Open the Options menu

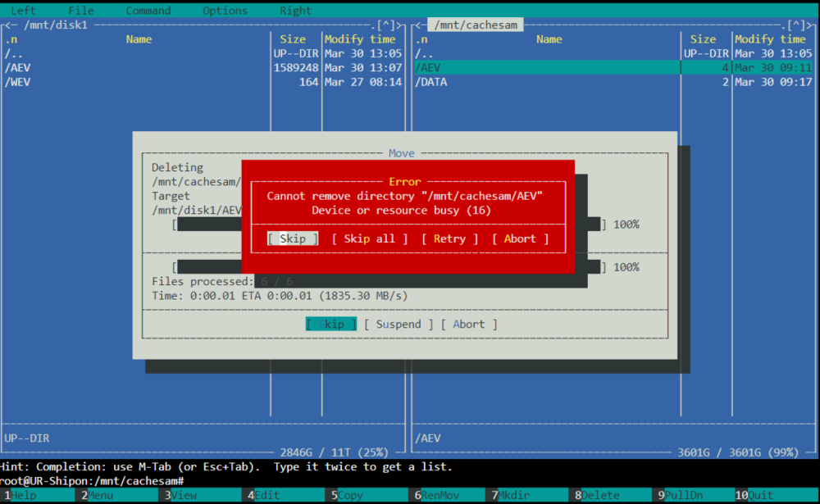pos(225,11)
